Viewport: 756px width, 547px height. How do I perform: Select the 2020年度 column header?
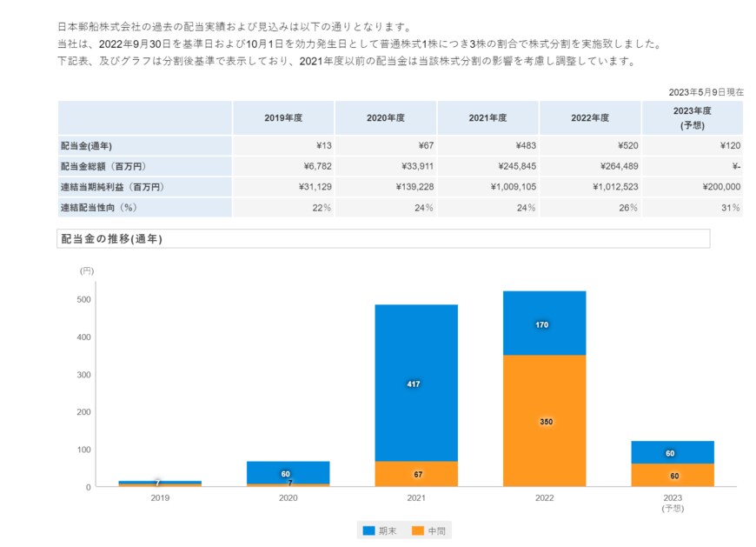click(x=384, y=117)
